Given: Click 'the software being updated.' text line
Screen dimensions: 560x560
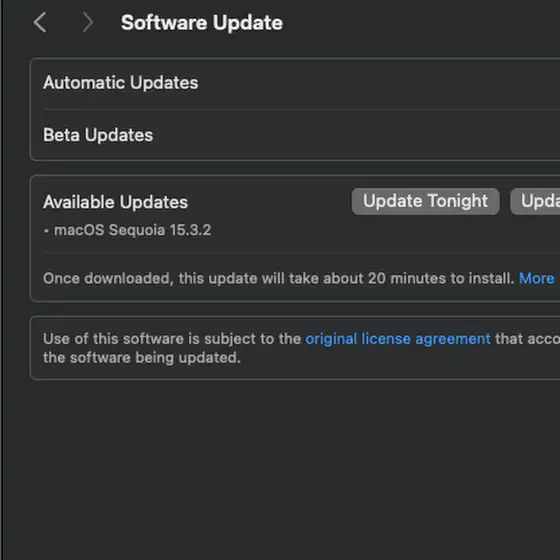Looking at the screenshot, I should pos(142,358).
